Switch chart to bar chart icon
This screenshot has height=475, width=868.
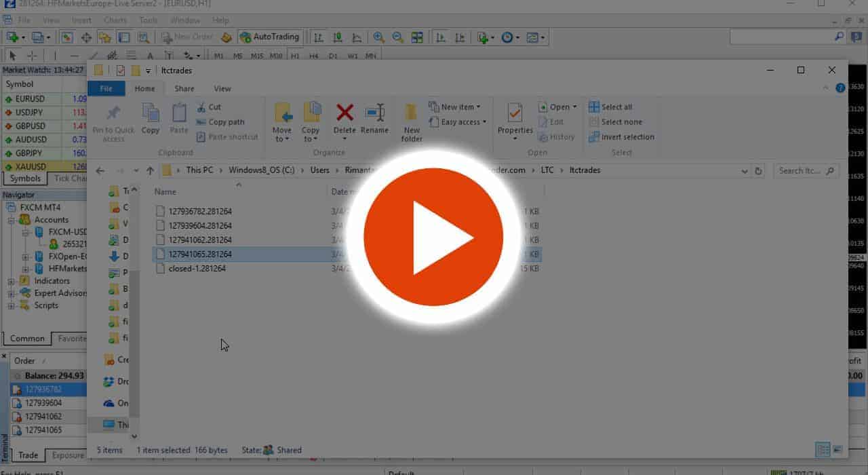(318, 37)
